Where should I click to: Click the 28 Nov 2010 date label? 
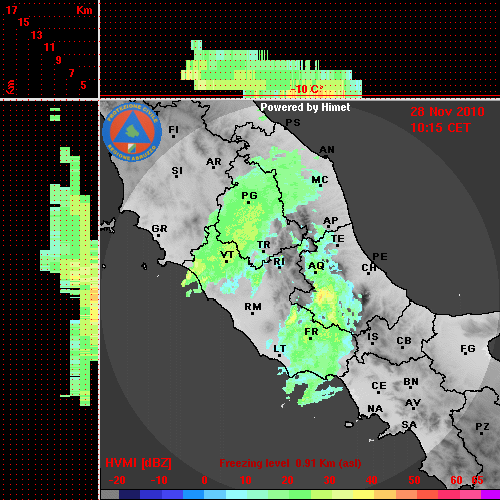point(447,112)
